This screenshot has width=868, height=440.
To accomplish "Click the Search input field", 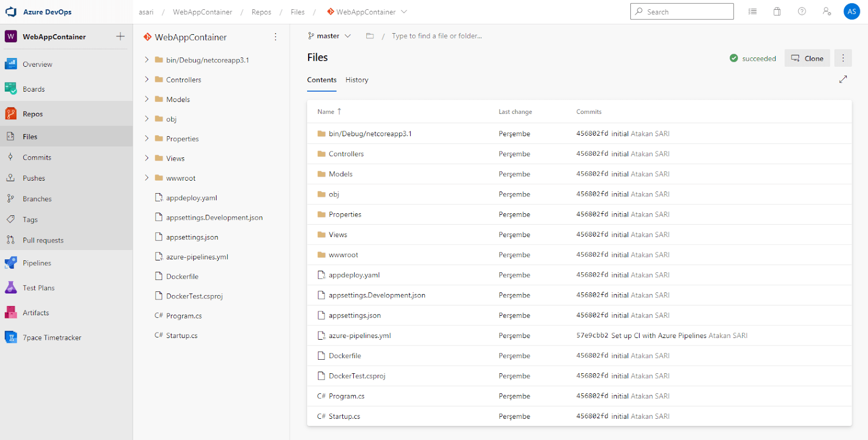I will pos(682,11).
